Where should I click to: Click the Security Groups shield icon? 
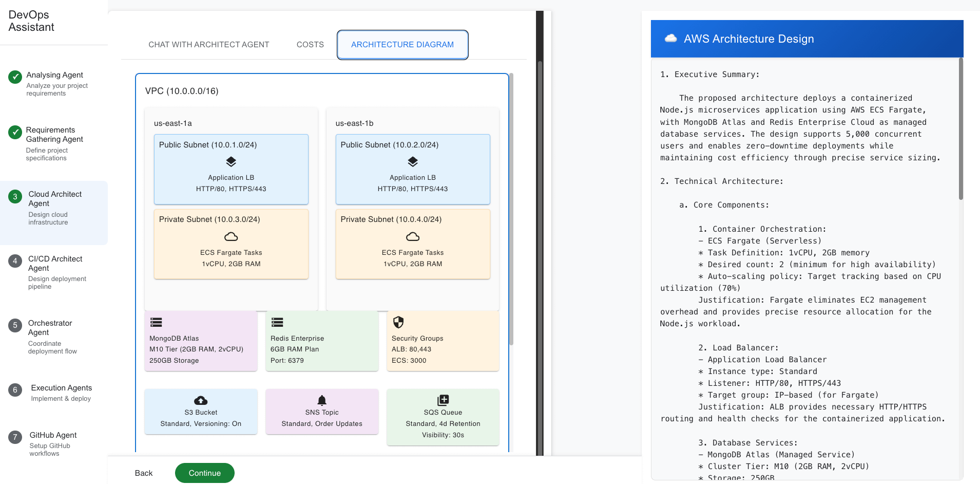coord(398,322)
